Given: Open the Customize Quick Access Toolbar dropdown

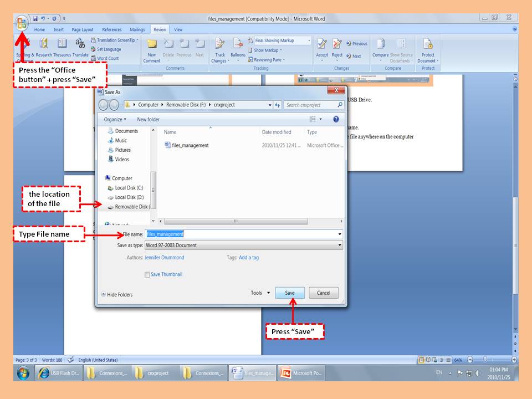Looking at the screenshot, I should tap(64, 19).
